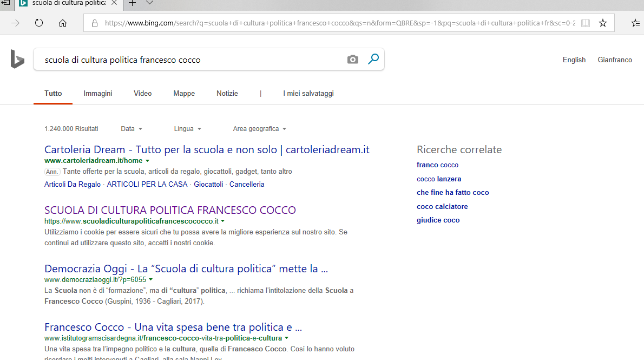Click the ARTICOLI PER LA CASA sitelink

pos(147,184)
